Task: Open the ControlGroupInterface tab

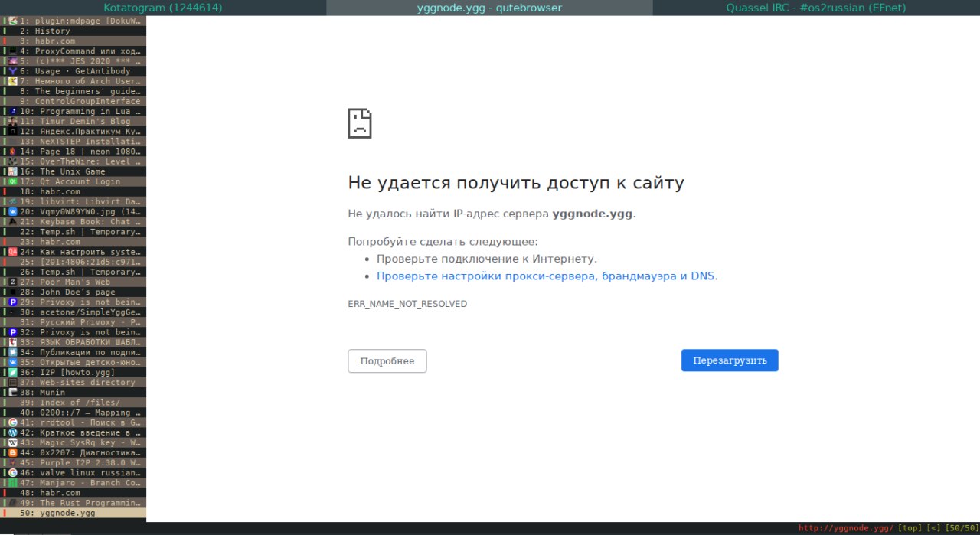Action: coord(73,101)
